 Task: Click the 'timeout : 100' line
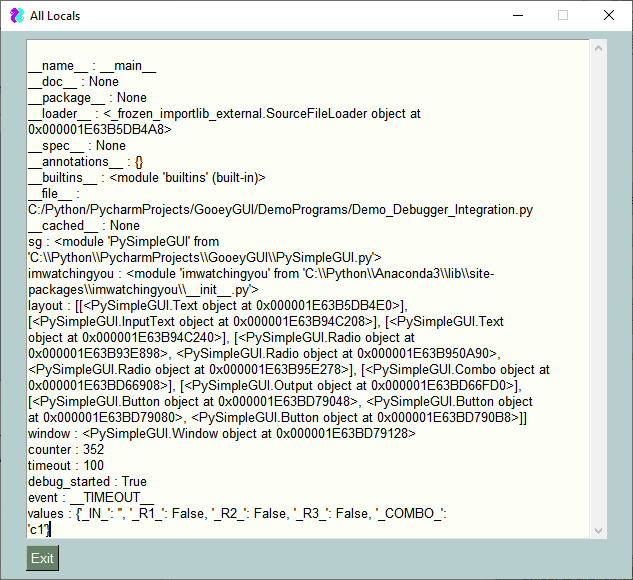[66, 465]
